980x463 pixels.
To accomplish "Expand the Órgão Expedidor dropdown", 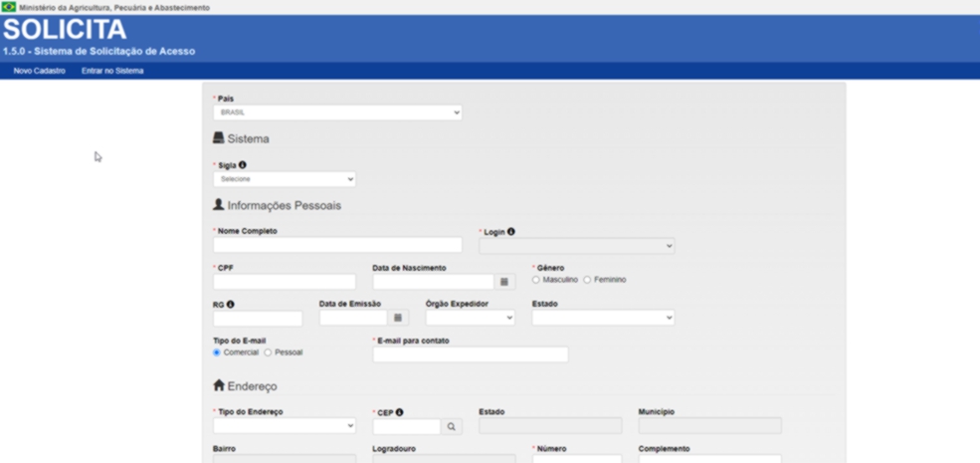I will click(470, 318).
